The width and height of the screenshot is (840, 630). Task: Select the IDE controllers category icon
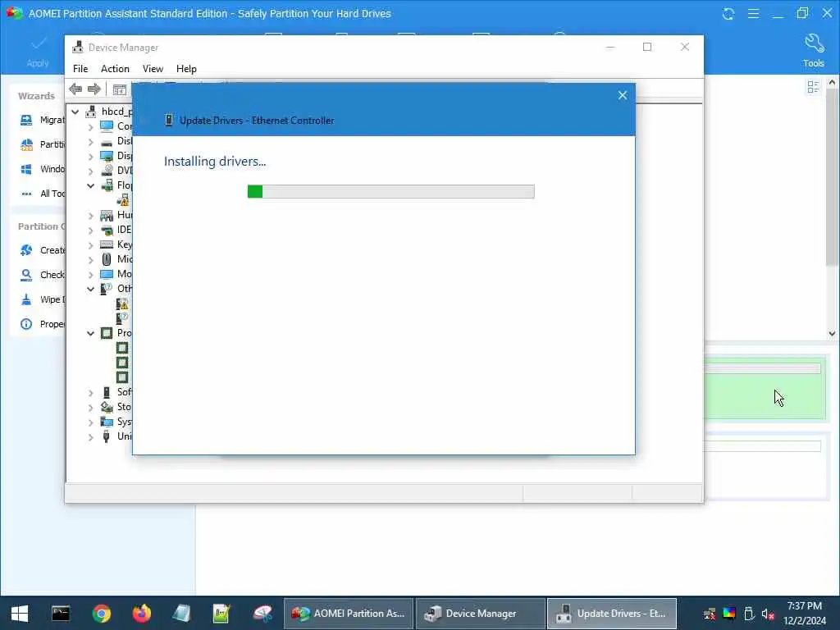click(107, 230)
